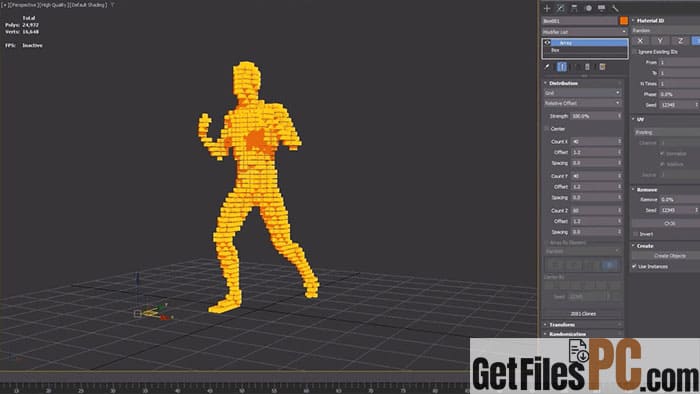Image resolution: width=700 pixels, height=394 pixels.
Task: Click the Count X spinner arrows
Action: coord(620,141)
